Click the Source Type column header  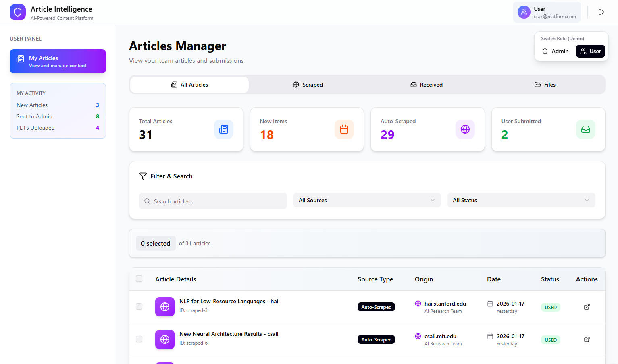(x=375, y=279)
